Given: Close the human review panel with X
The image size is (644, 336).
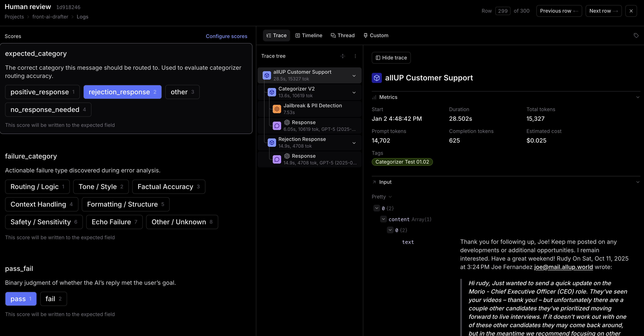Looking at the screenshot, I should 631,11.
